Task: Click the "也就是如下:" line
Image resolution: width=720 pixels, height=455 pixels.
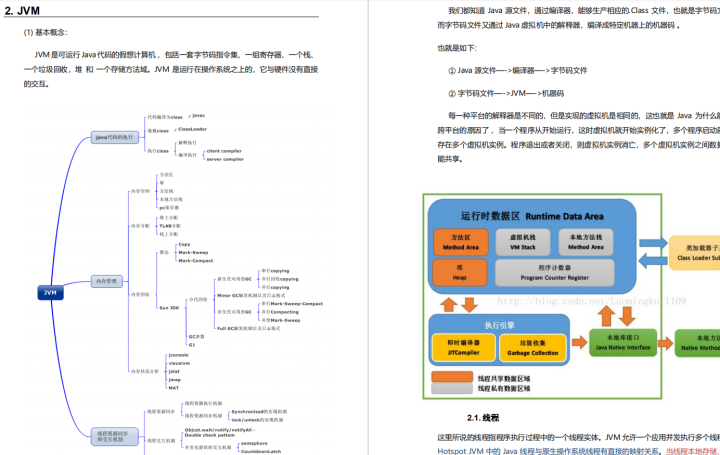Action: (x=457, y=48)
